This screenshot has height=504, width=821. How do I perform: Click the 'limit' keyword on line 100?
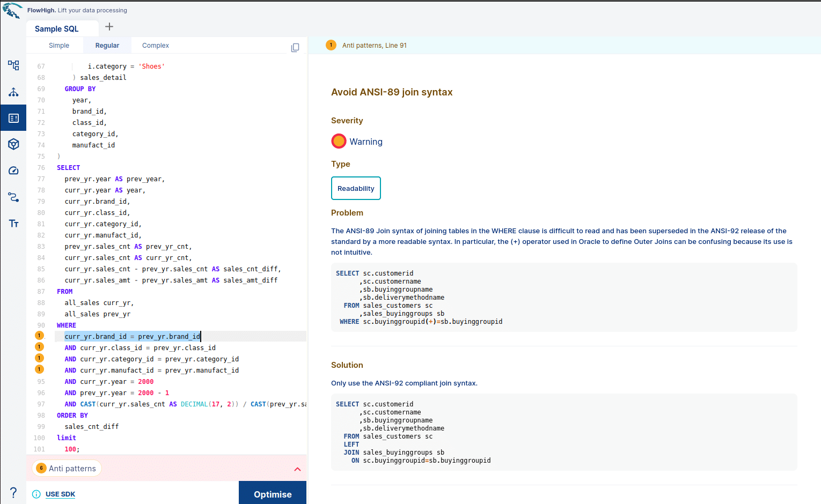[67, 438]
